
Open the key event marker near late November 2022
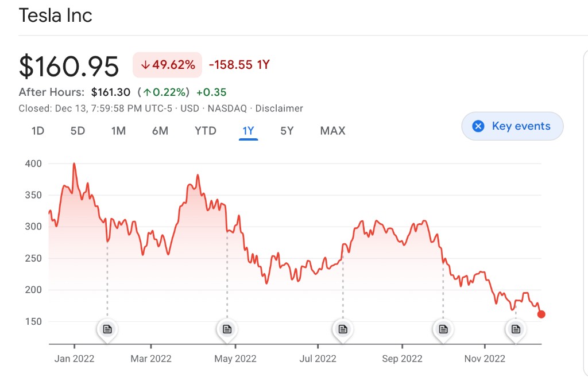pos(516,329)
